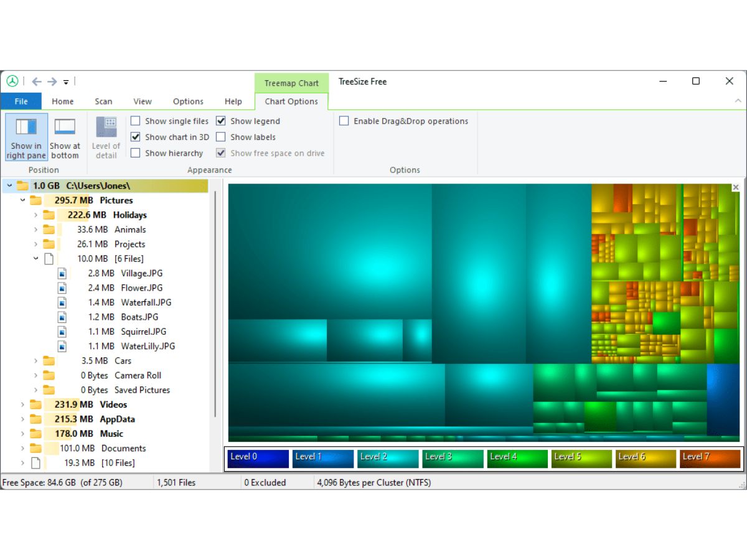747x560 pixels.
Task: Go back with the left arrow icon
Action: coord(37,82)
